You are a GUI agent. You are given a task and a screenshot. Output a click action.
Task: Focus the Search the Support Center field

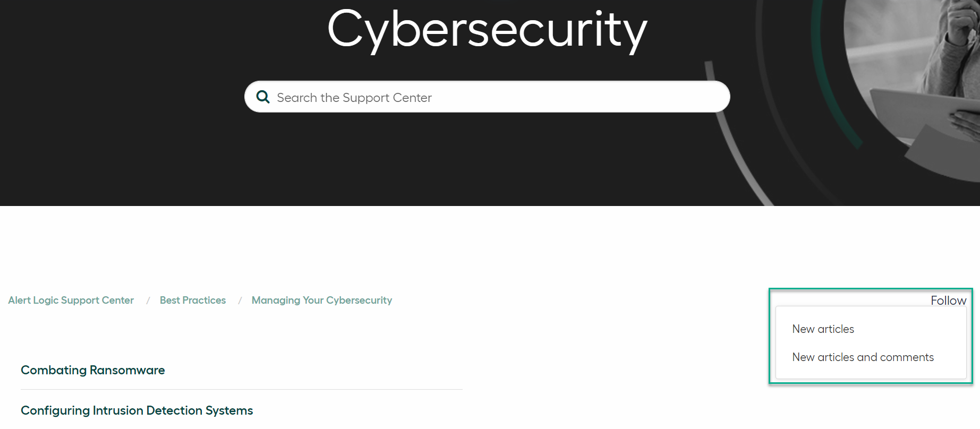(x=487, y=97)
